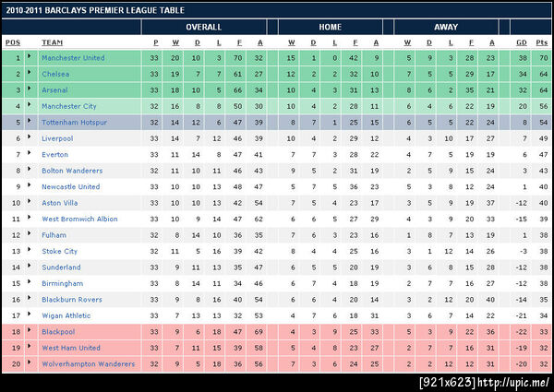Click the arrow next to Liverpool

(30, 138)
